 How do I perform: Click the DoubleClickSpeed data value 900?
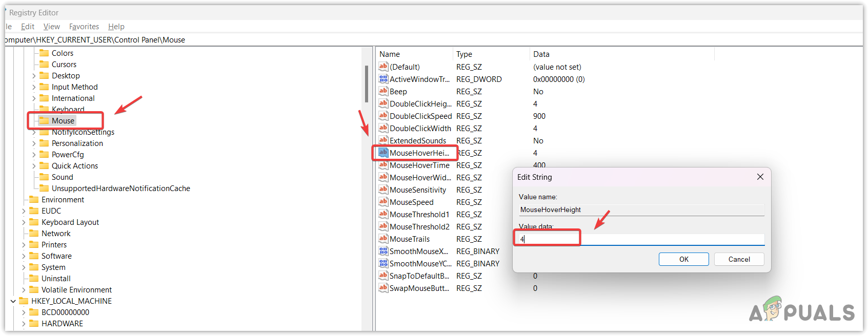pyautogui.click(x=539, y=116)
